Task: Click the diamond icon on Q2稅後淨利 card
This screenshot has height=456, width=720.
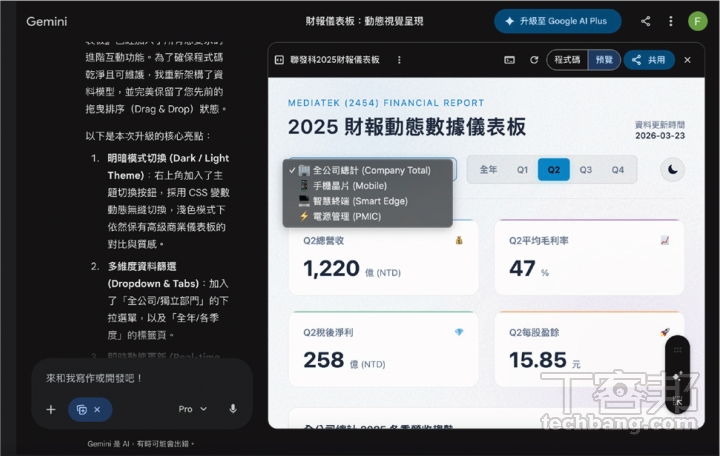Action: [459, 332]
